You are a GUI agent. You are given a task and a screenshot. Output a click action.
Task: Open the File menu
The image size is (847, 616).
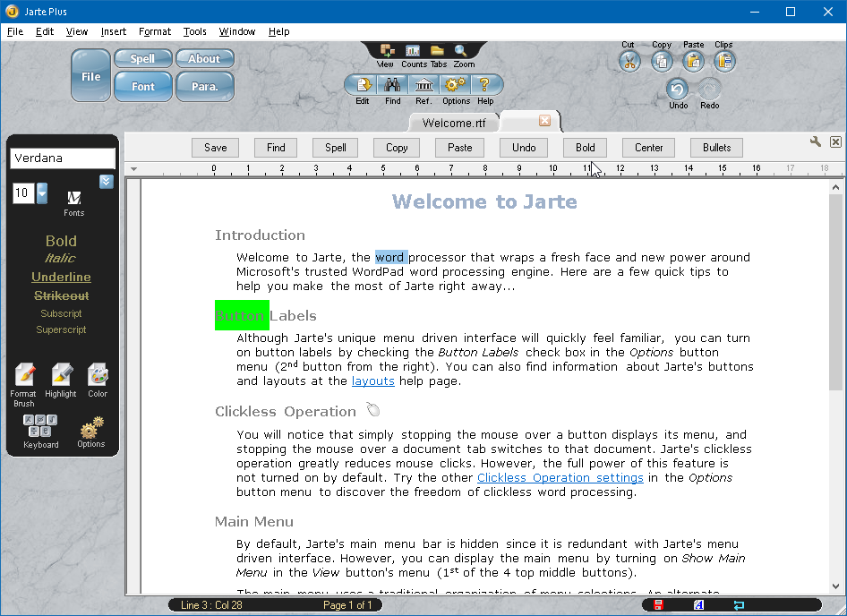tap(15, 31)
